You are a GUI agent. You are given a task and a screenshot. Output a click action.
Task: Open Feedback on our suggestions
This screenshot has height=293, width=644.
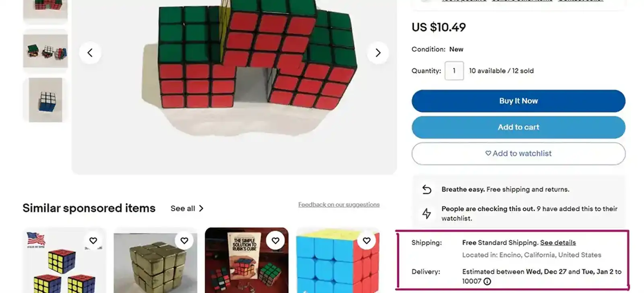[339, 204]
